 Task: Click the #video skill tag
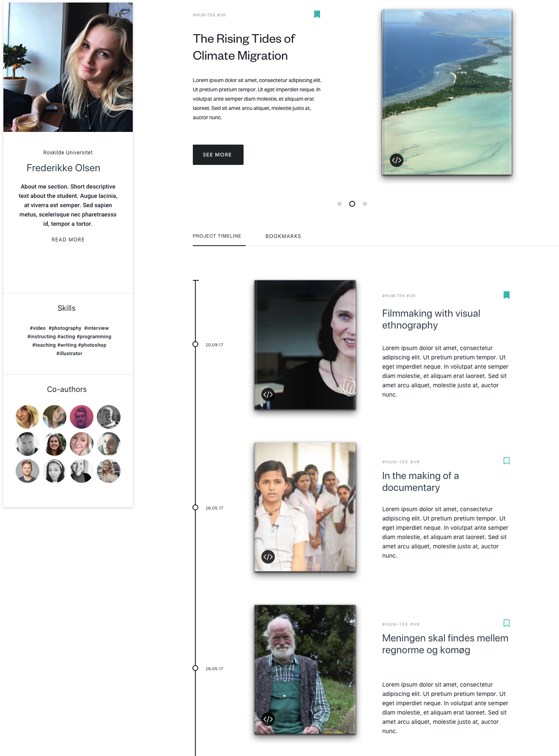pyautogui.click(x=38, y=328)
